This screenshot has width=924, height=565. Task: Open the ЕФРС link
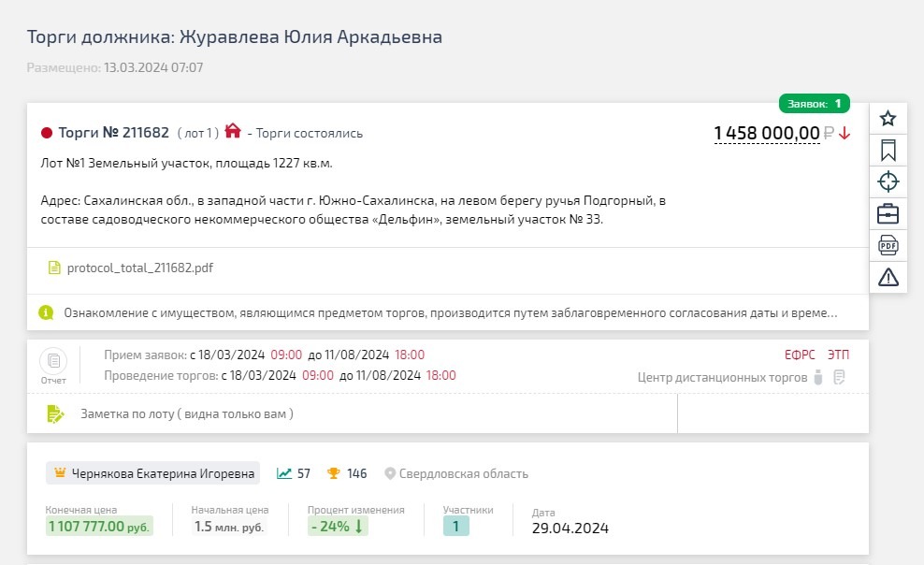pyautogui.click(x=800, y=355)
